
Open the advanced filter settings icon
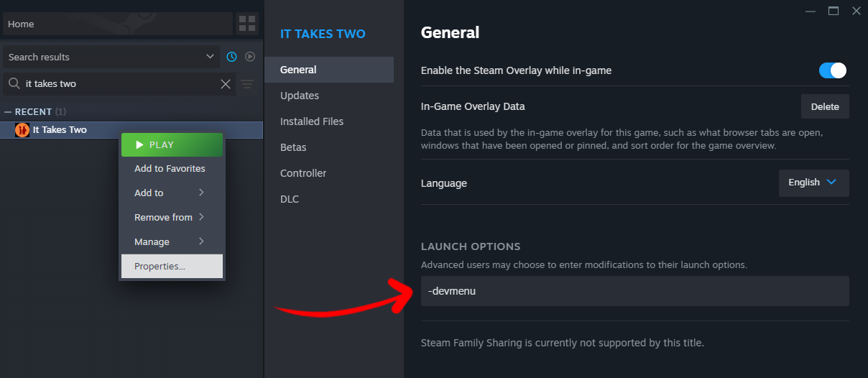[x=247, y=84]
